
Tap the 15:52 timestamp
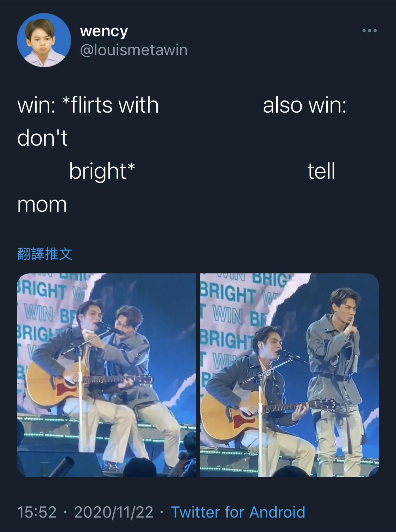[37, 512]
